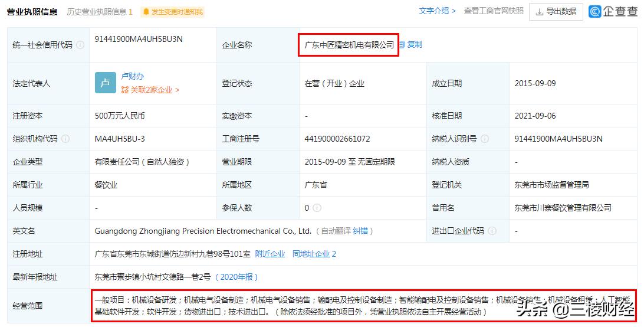Click registered capital 500万元人民币

(x=120, y=116)
